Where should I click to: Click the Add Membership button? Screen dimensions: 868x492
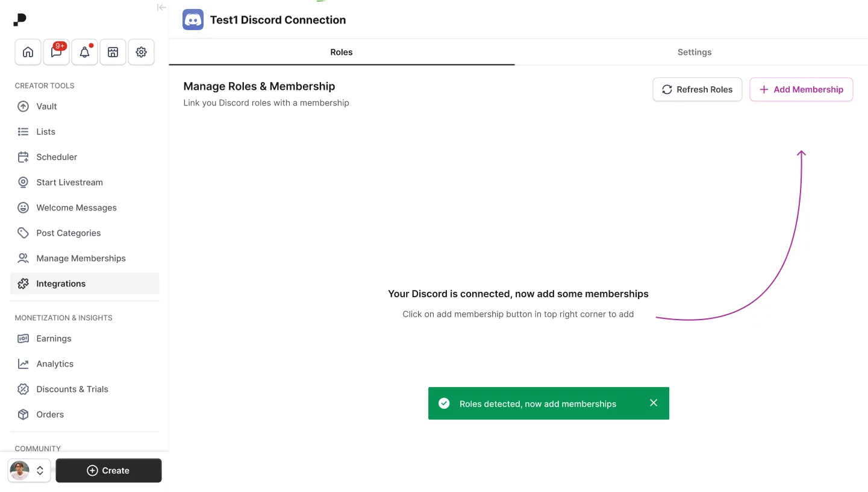[801, 89]
